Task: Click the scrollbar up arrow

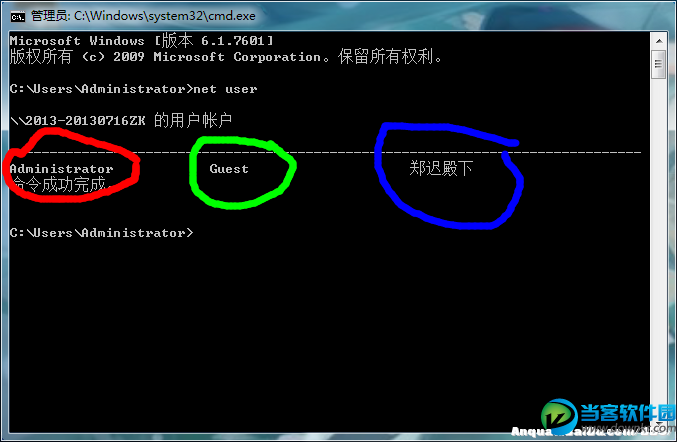Action: tap(659, 41)
